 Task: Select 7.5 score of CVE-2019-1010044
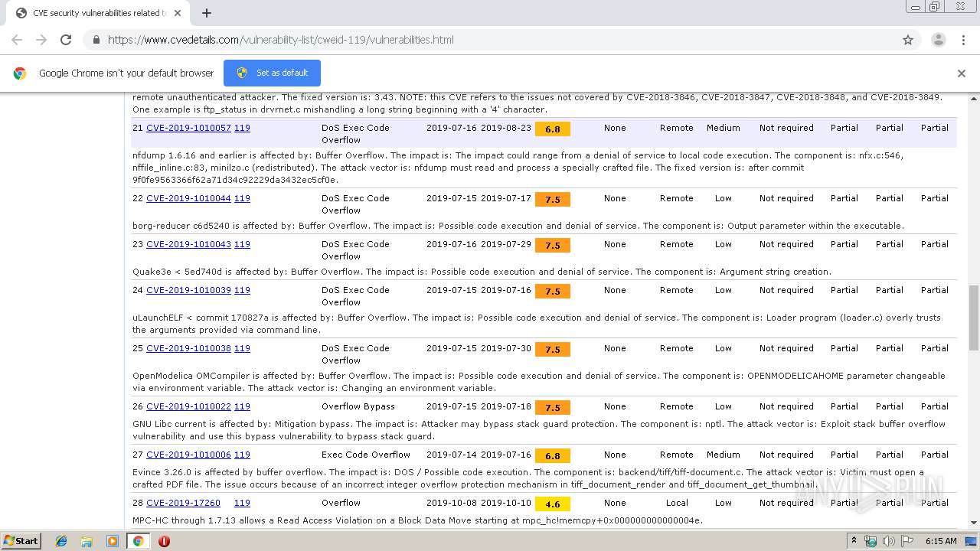coord(553,200)
